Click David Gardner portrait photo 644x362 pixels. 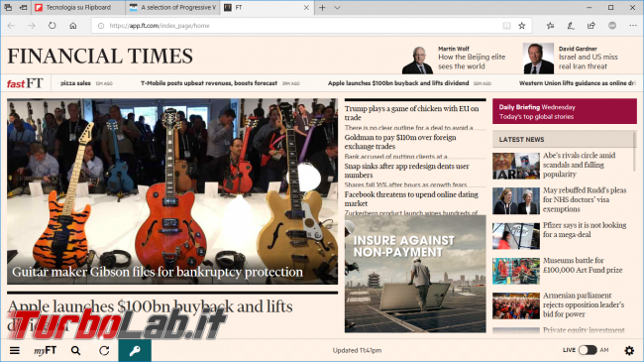[538, 59]
